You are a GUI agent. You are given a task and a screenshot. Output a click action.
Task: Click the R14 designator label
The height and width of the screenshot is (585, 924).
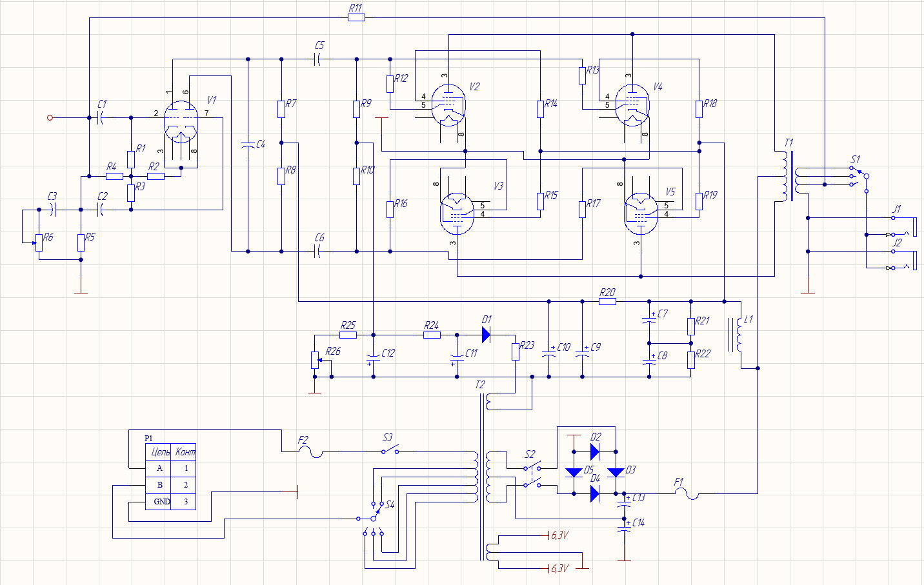[x=551, y=103]
